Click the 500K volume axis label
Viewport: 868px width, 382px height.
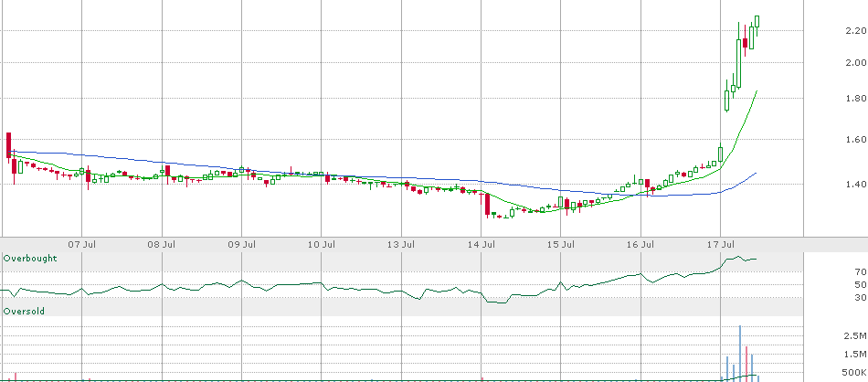point(854,373)
